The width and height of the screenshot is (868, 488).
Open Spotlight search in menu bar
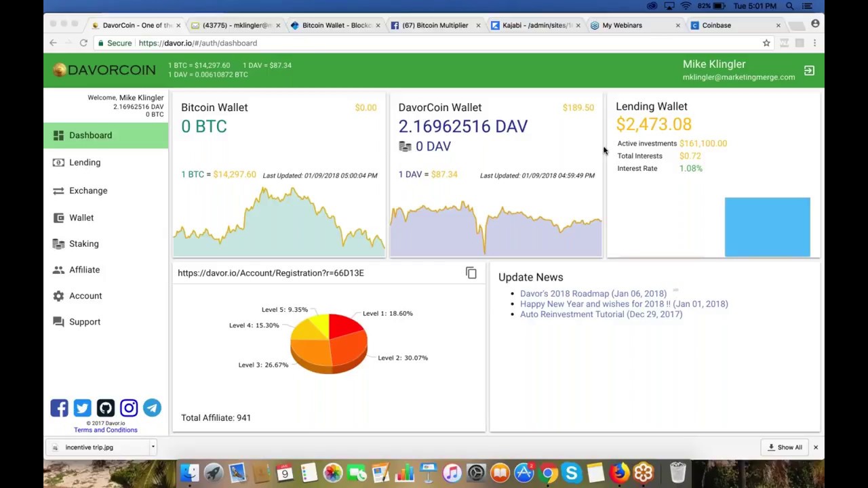click(790, 6)
